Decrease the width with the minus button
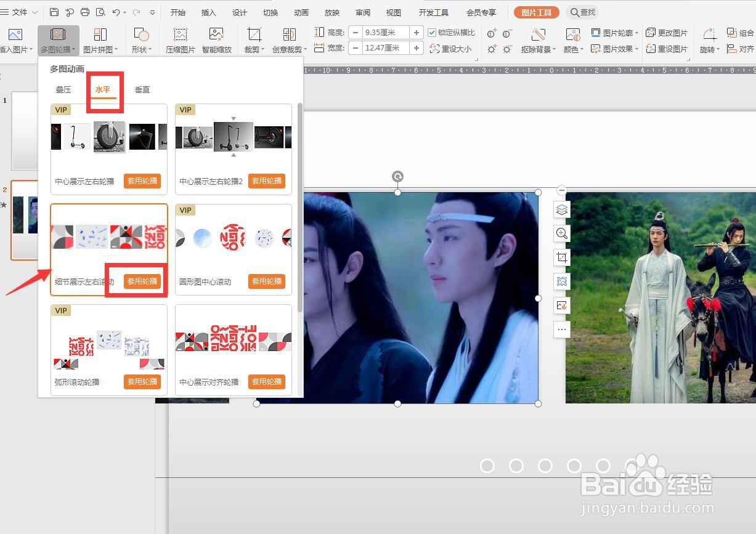756x534 pixels. (x=356, y=48)
